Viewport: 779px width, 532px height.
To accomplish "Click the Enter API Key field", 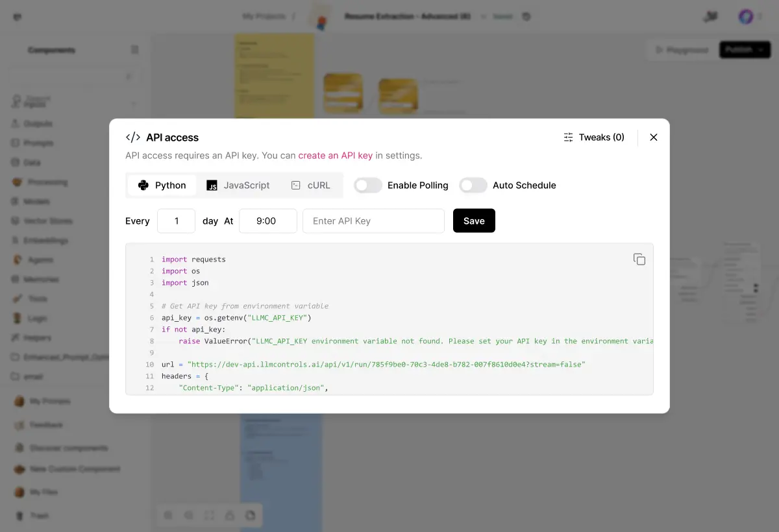I will coord(373,221).
